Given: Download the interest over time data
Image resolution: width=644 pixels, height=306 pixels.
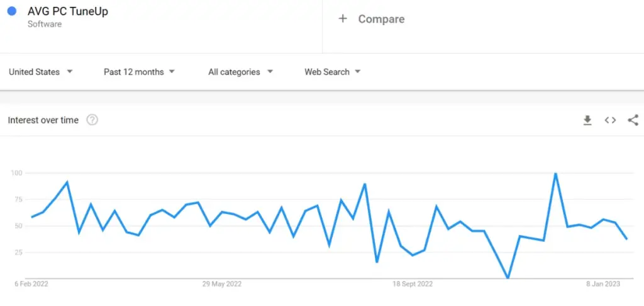Looking at the screenshot, I should [x=587, y=120].
